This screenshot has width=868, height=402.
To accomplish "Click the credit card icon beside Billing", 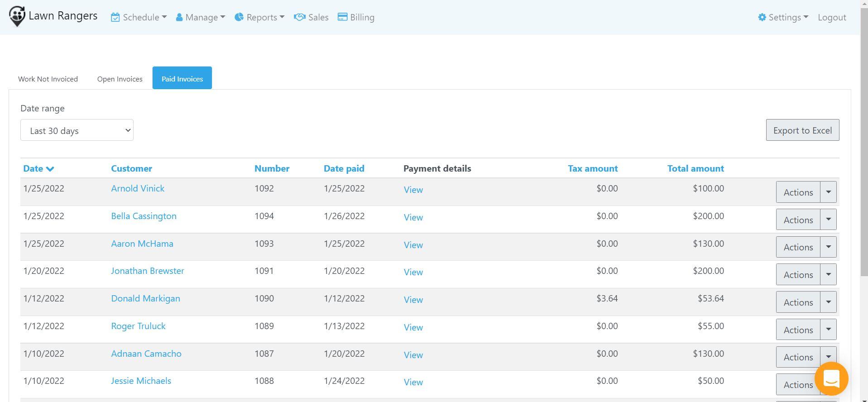I will tap(343, 17).
